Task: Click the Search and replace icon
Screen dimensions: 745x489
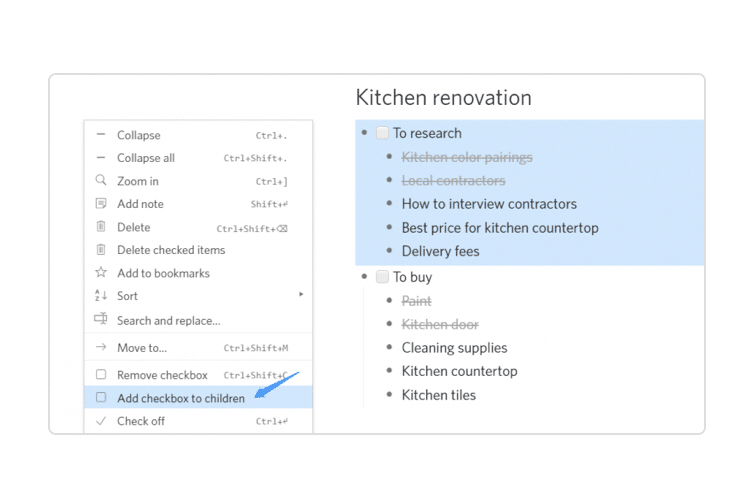Action: click(100, 320)
